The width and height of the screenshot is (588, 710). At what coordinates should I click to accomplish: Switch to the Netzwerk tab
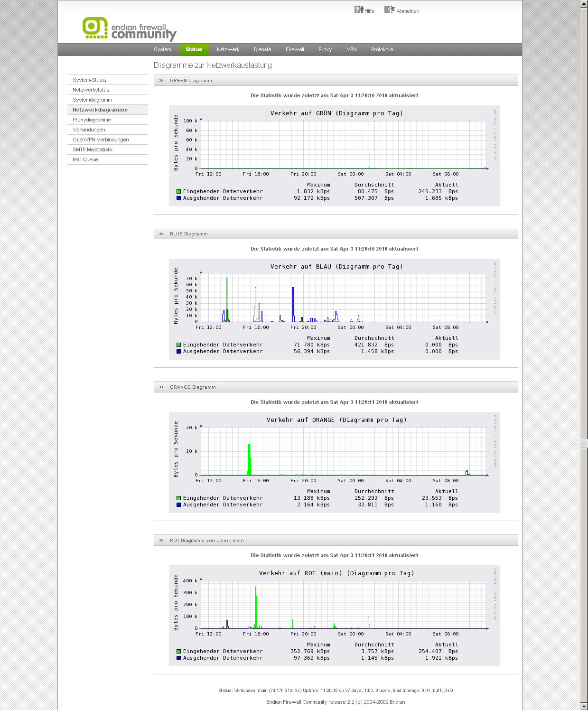(228, 49)
